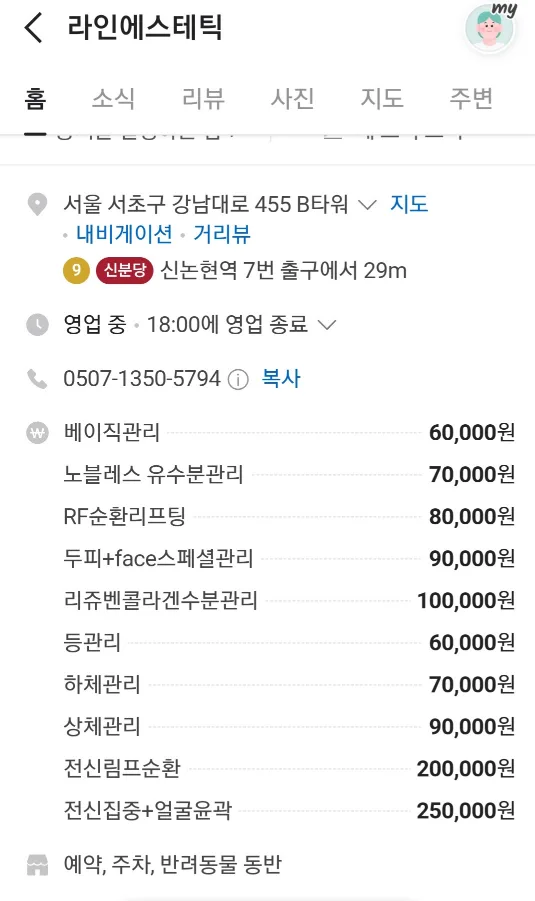Tap the 신분당 line badge
535x901 pixels.
125,270
